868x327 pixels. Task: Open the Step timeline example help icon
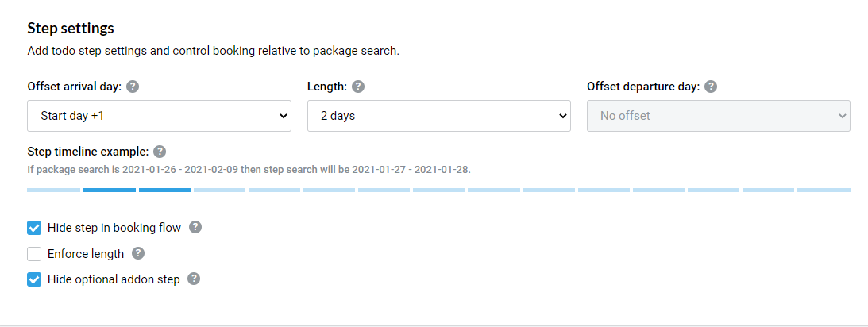coord(160,152)
